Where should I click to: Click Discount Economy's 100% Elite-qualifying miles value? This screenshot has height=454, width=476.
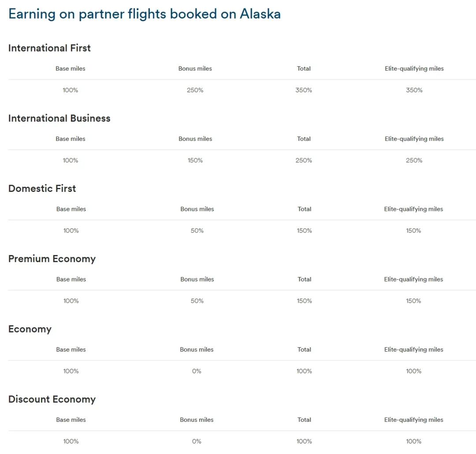point(413,441)
